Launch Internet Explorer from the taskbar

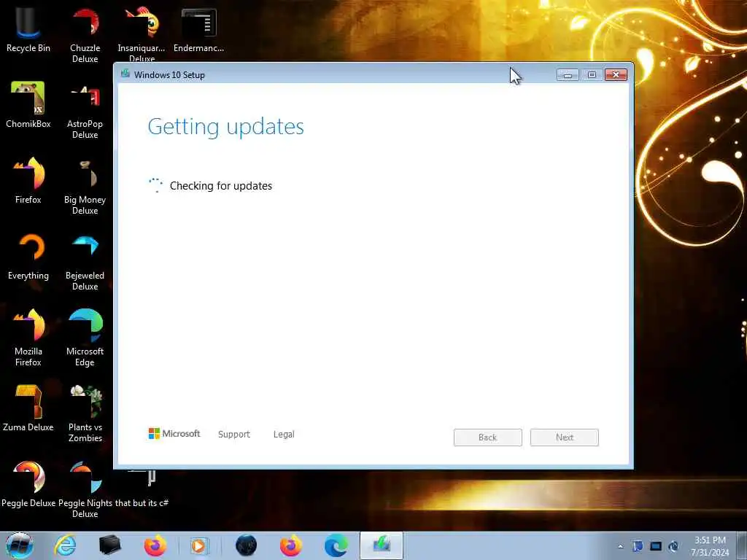[65, 545]
